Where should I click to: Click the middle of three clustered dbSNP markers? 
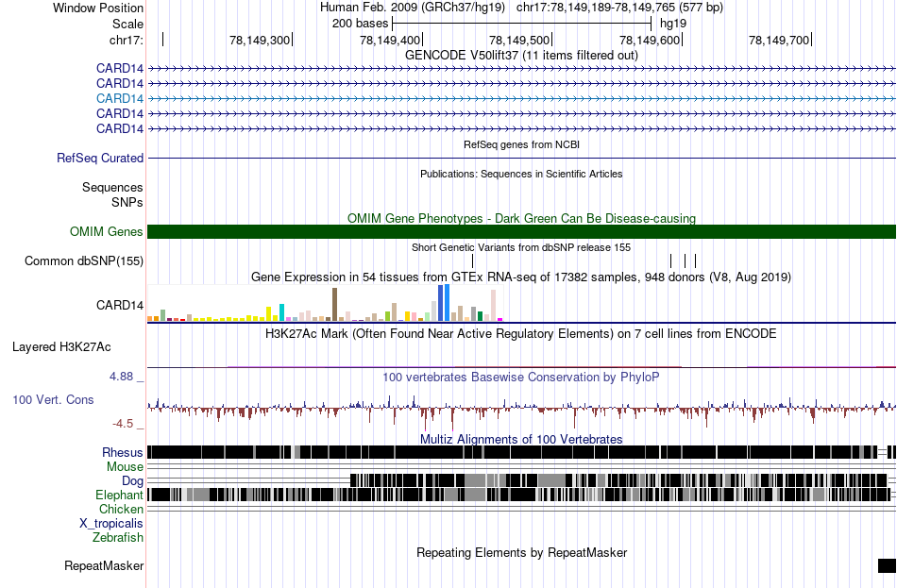click(685, 260)
